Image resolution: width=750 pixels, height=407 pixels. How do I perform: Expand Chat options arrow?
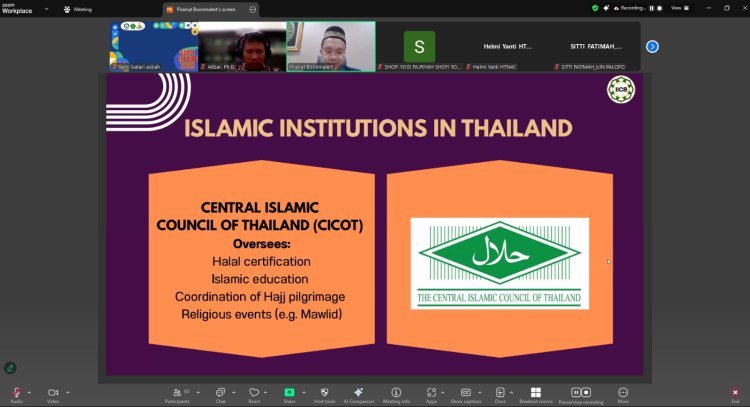tap(234, 393)
